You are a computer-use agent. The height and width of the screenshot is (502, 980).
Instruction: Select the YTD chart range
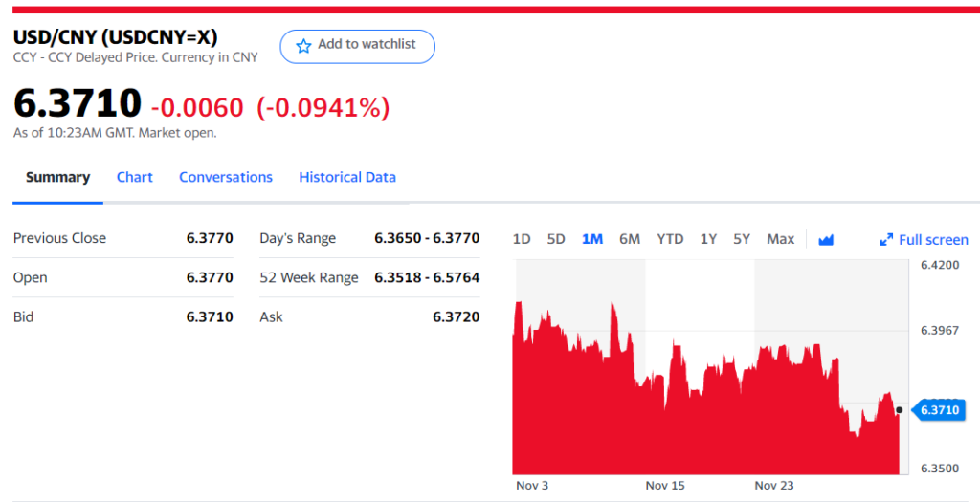(x=670, y=239)
